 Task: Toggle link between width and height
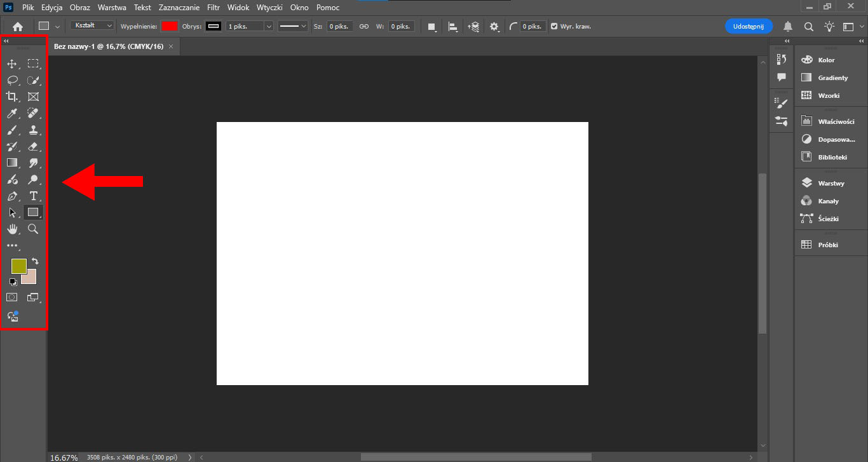click(x=364, y=26)
